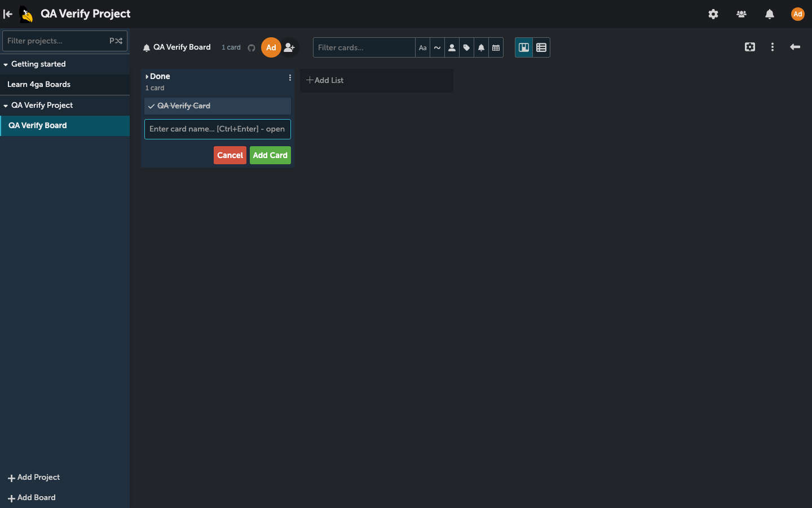The height and width of the screenshot is (508, 812).
Task: Collapse the sidebar with the arrow icon
Action: point(8,14)
